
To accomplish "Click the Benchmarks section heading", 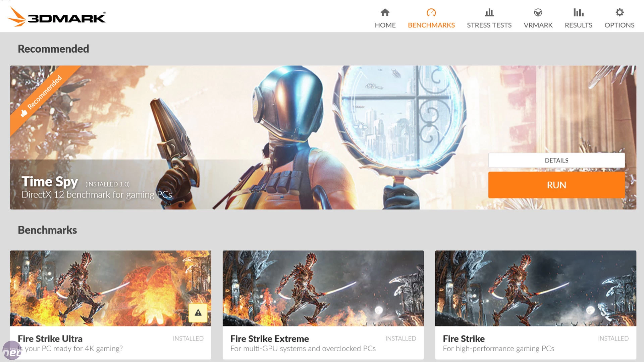I will 47,230.
